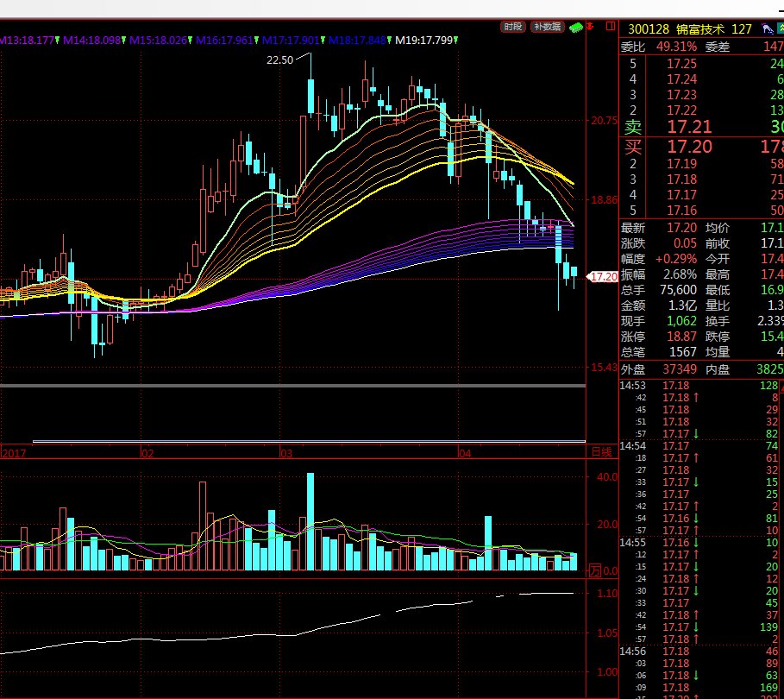Image resolution: width=784 pixels, height=699 pixels.
Task: Click sell level 3 price 17.23
Action: (681, 95)
